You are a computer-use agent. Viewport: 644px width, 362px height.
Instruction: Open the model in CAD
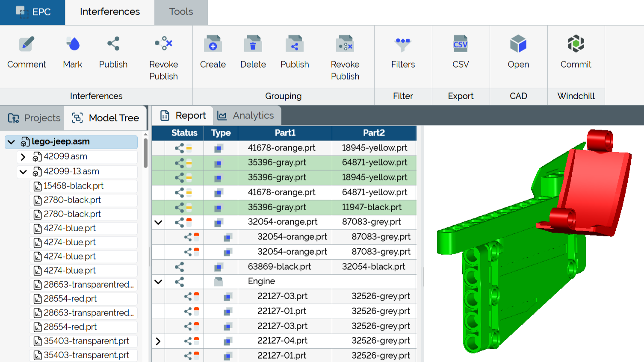tap(518, 51)
